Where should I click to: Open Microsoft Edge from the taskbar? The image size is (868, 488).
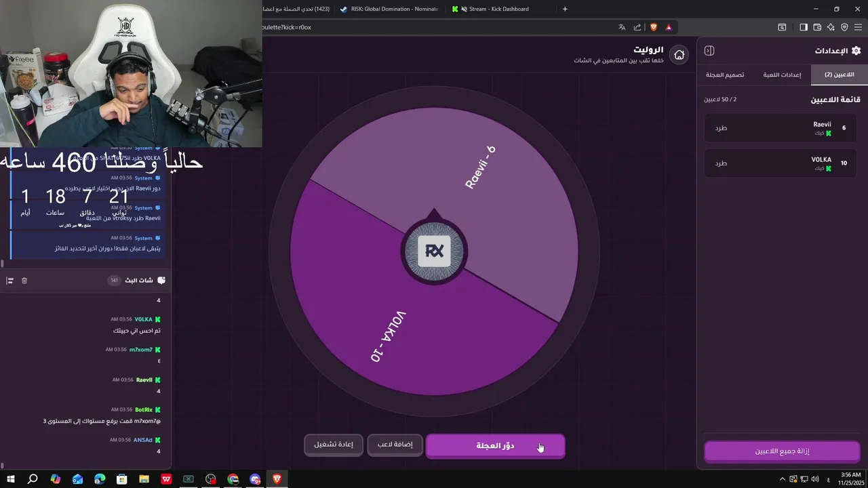click(100, 479)
